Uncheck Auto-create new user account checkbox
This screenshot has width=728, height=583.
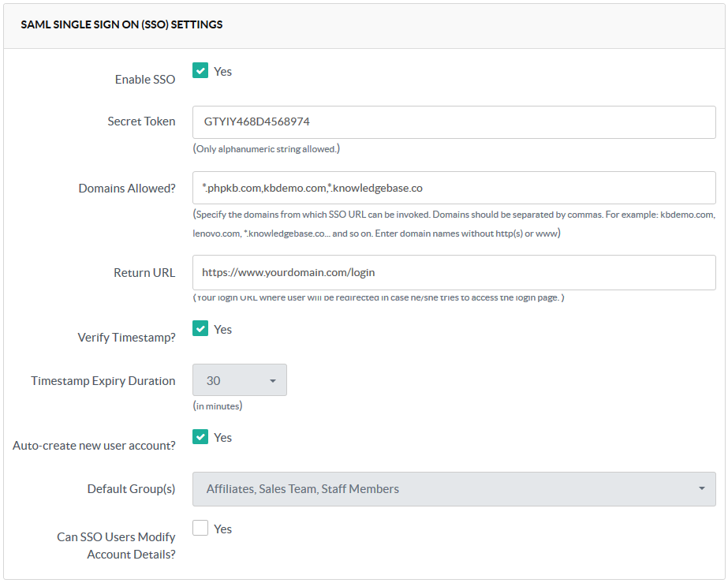pyautogui.click(x=200, y=437)
